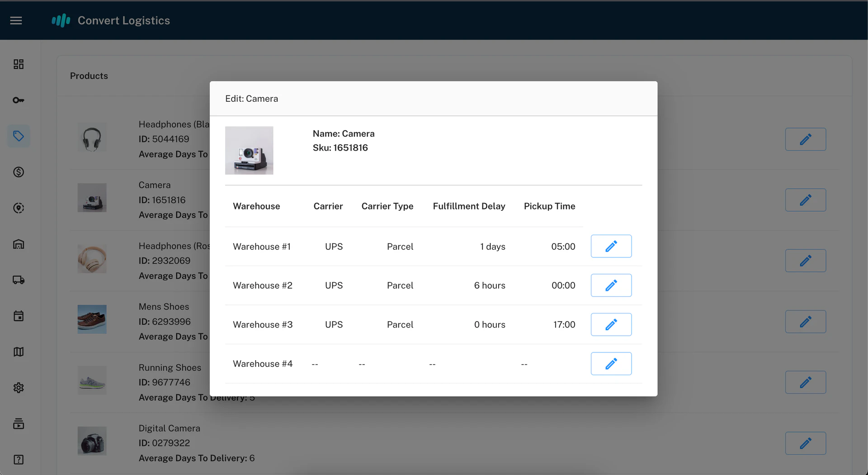The width and height of the screenshot is (868, 475).
Task: Open the dashboard grid icon in sidebar
Action: click(x=19, y=64)
